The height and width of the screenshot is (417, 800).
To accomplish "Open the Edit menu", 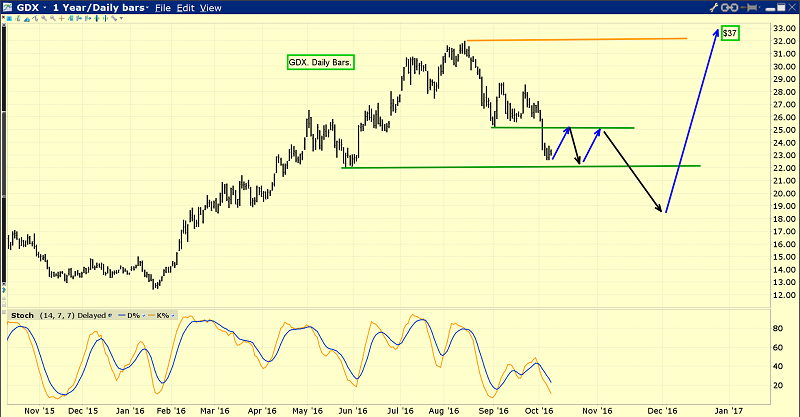I will click(186, 8).
